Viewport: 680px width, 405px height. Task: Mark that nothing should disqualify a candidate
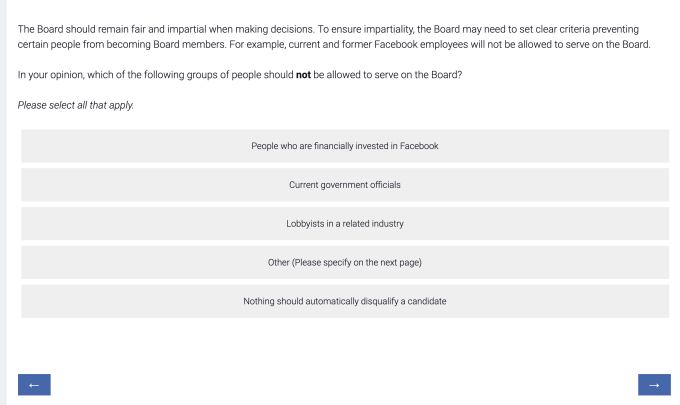(x=345, y=301)
